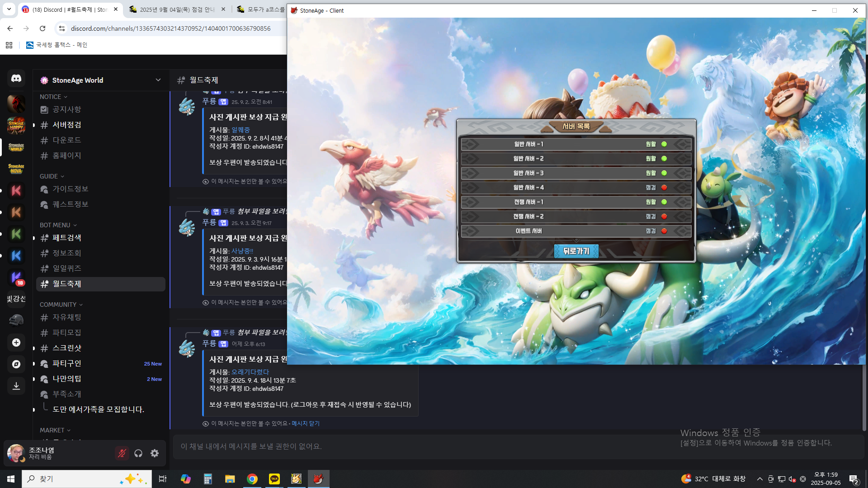Open user settings gear icon
Image resolution: width=868 pixels, height=488 pixels.
(155, 453)
